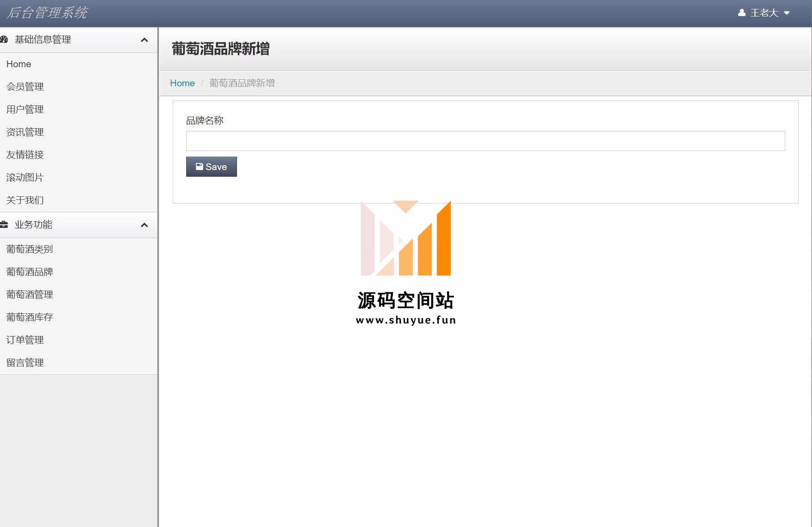
Task: Click the user avatar icon beside 王老大
Action: point(742,13)
